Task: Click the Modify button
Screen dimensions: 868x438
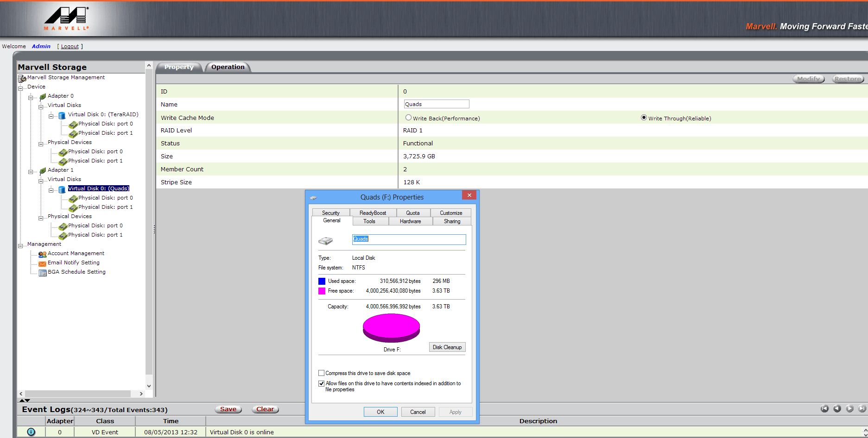Action: [x=809, y=79]
